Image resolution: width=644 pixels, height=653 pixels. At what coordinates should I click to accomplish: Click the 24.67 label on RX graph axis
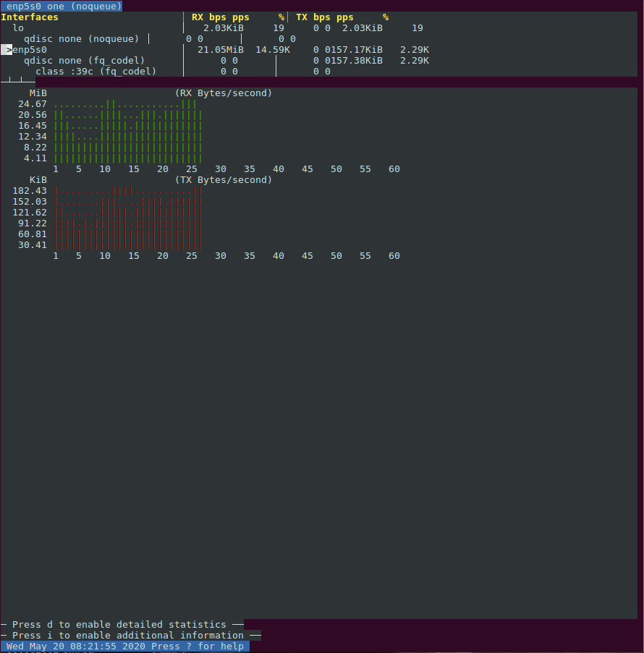[x=33, y=104]
